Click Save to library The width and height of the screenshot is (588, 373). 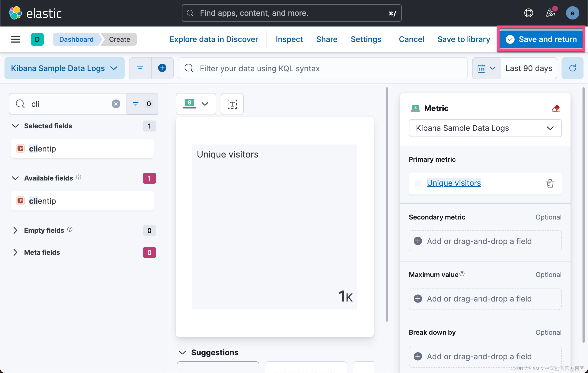click(x=464, y=39)
